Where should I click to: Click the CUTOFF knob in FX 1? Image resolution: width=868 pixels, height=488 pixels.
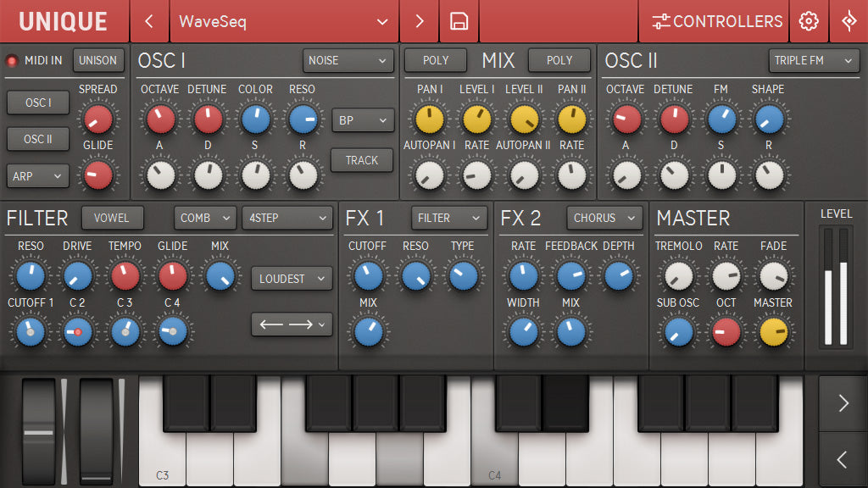[x=368, y=274]
